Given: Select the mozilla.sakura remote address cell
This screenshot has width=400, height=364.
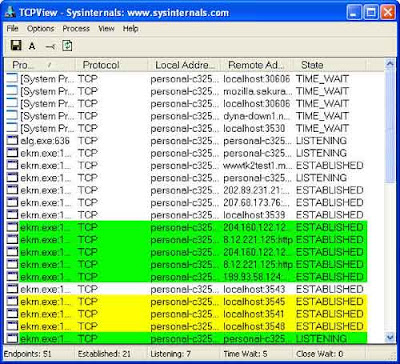Looking at the screenshot, I should [258, 91].
